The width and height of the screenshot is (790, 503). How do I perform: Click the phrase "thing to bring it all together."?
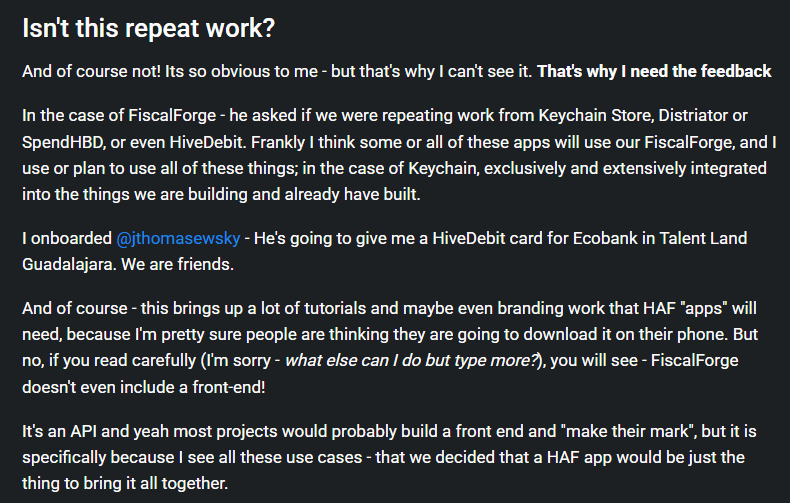125,484
